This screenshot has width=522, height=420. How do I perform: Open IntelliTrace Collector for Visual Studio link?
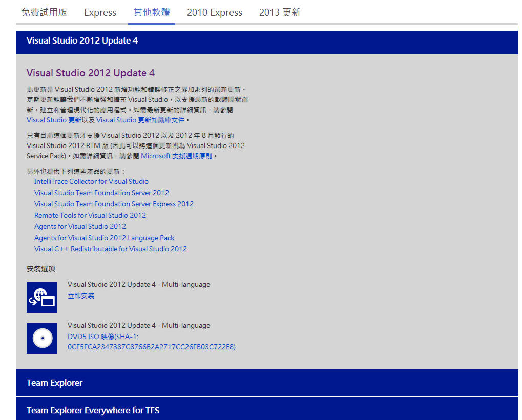[x=91, y=182]
